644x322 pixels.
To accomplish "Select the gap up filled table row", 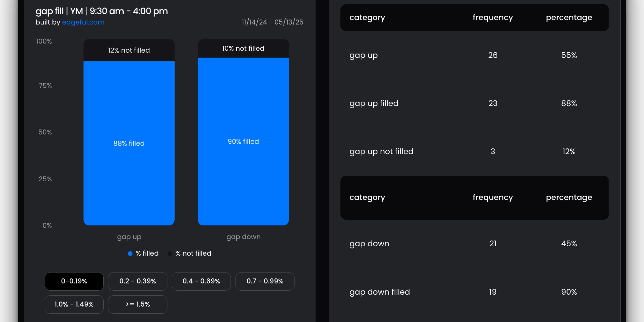I will (474, 103).
